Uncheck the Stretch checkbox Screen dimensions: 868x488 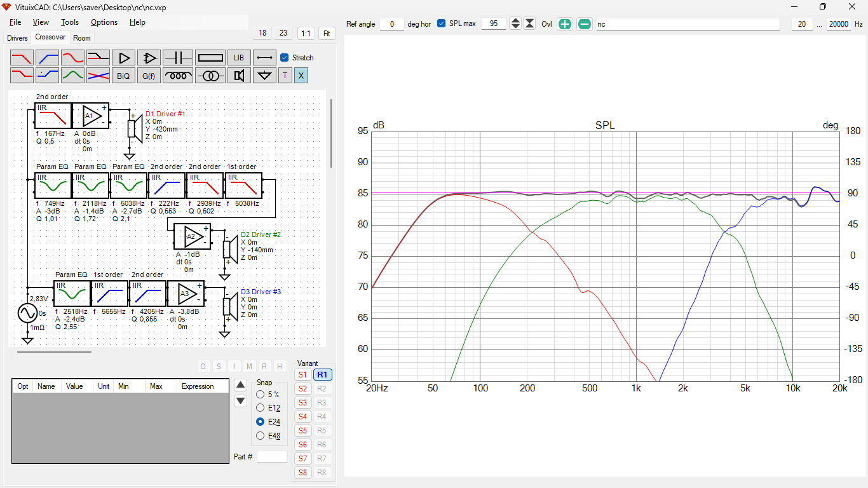click(x=285, y=58)
